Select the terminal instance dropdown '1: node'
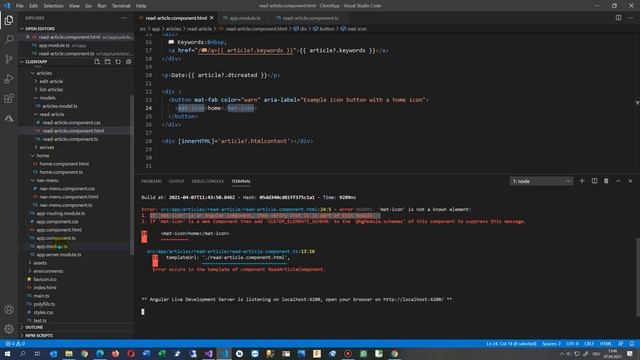Image resolution: width=640 pixels, height=360 pixels. pos(541,181)
